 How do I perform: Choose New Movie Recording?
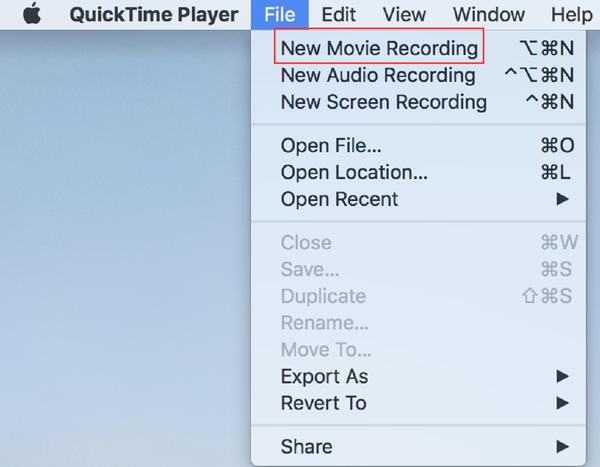pos(419,48)
